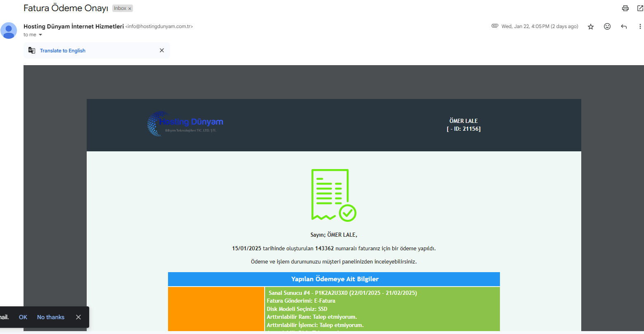Click the translate icon in the banner

(x=32, y=50)
